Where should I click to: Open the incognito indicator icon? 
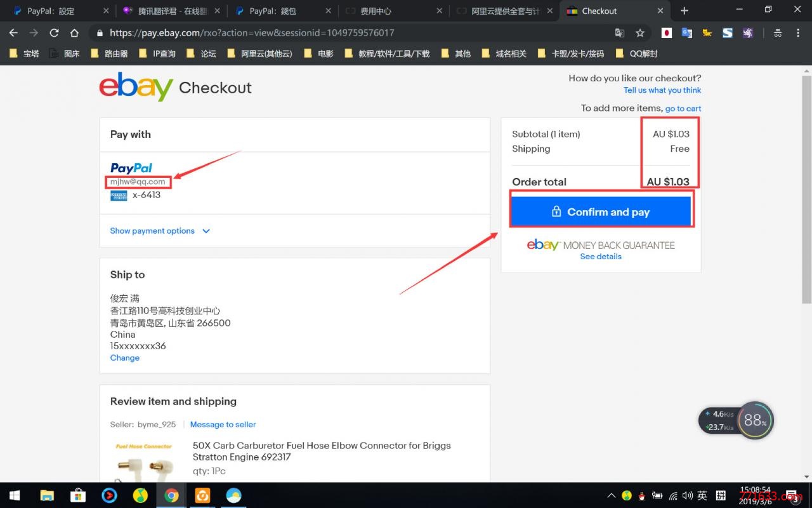(778, 33)
